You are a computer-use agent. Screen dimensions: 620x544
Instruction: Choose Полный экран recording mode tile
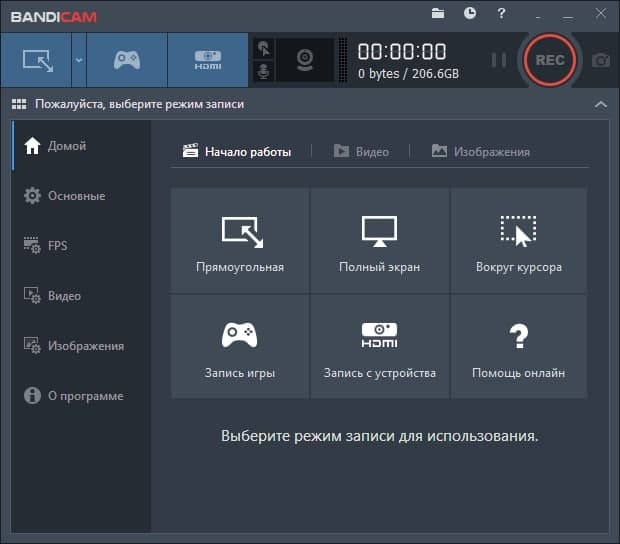tap(380, 241)
